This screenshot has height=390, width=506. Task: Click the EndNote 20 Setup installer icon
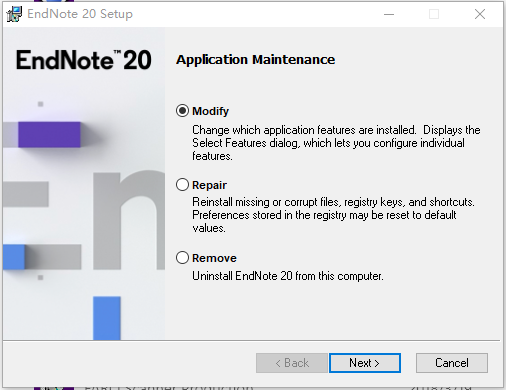[x=14, y=14]
